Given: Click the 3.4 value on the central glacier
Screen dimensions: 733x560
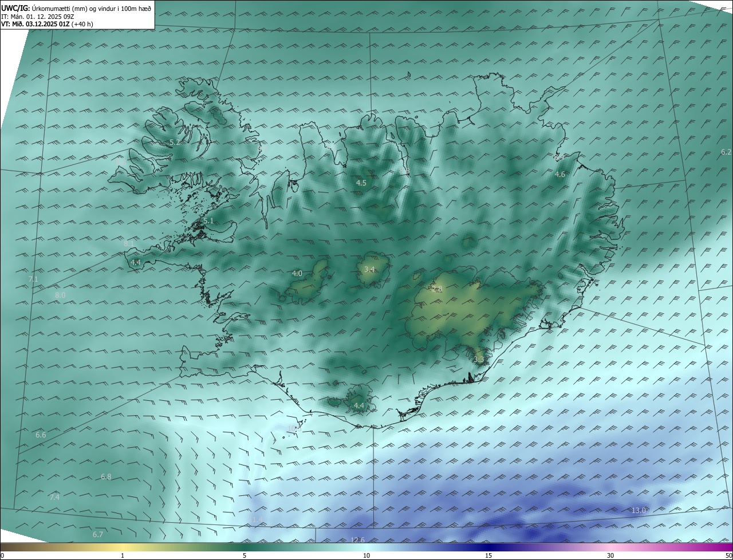Looking at the screenshot, I should click(369, 270).
